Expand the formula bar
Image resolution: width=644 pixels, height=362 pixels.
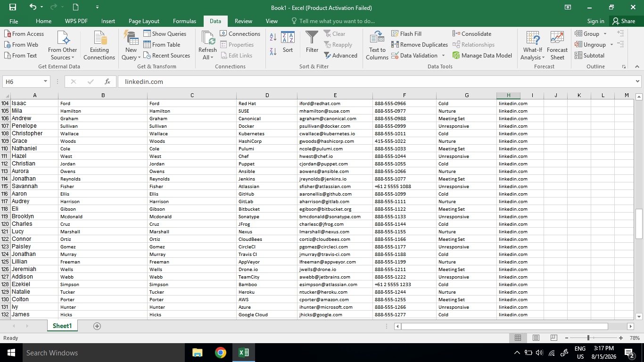click(637, 82)
